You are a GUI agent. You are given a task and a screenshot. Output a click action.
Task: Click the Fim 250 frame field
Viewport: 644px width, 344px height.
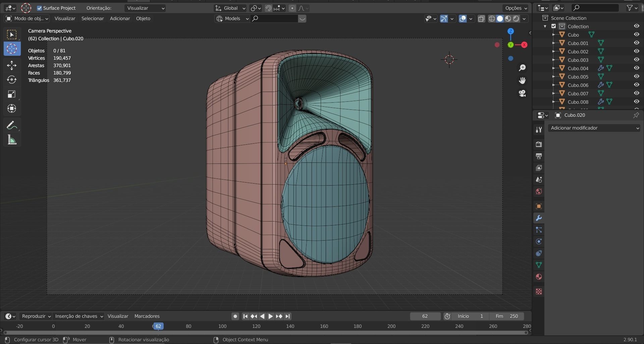point(507,316)
